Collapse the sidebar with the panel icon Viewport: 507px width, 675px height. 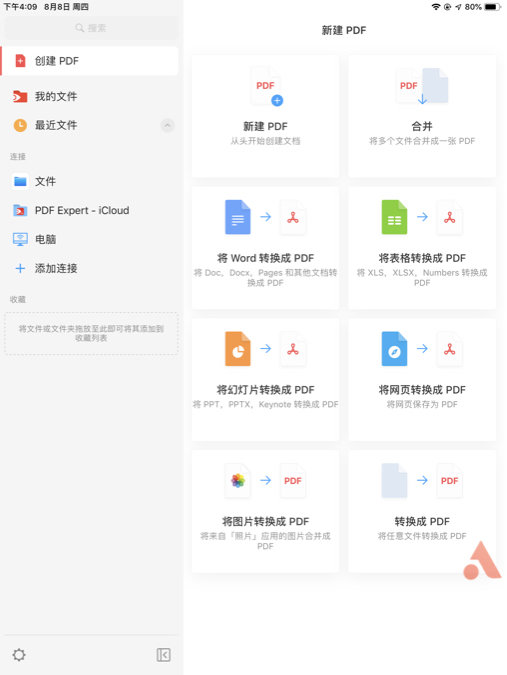[x=164, y=655]
